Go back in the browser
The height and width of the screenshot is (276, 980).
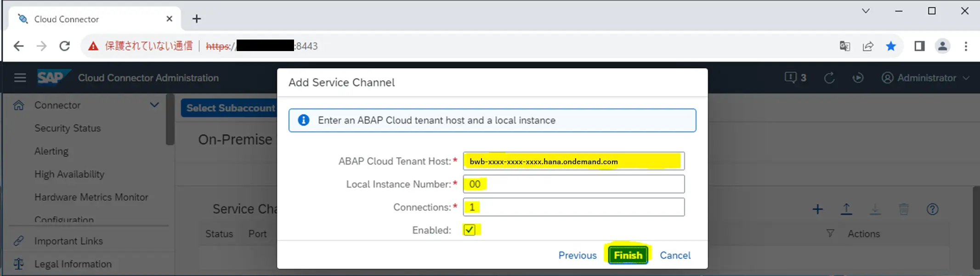pyautogui.click(x=19, y=46)
